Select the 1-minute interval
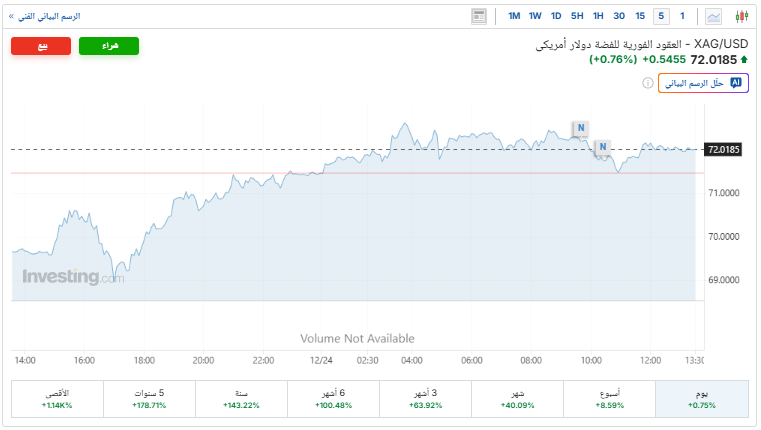761x430 pixels. [683, 16]
